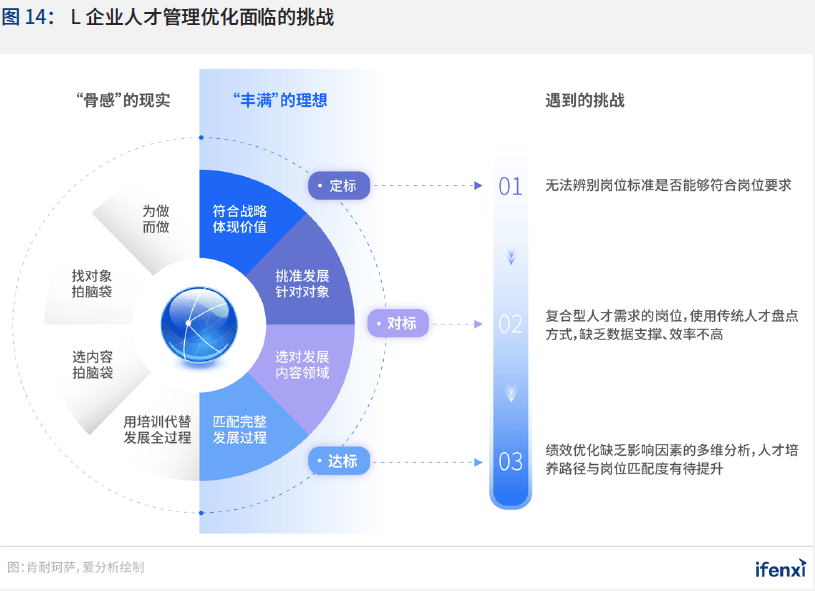Click text starting 绩效优化缺乏影响因素

(672, 459)
